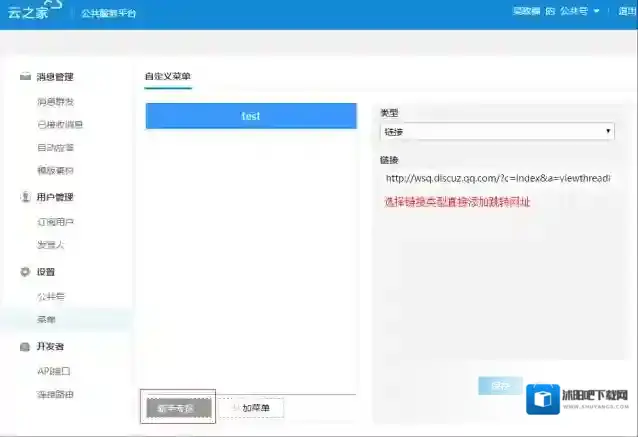Open 已接收消息 in the sidebar
Image resolution: width=638 pixels, height=437 pixels.
click(x=60, y=125)
